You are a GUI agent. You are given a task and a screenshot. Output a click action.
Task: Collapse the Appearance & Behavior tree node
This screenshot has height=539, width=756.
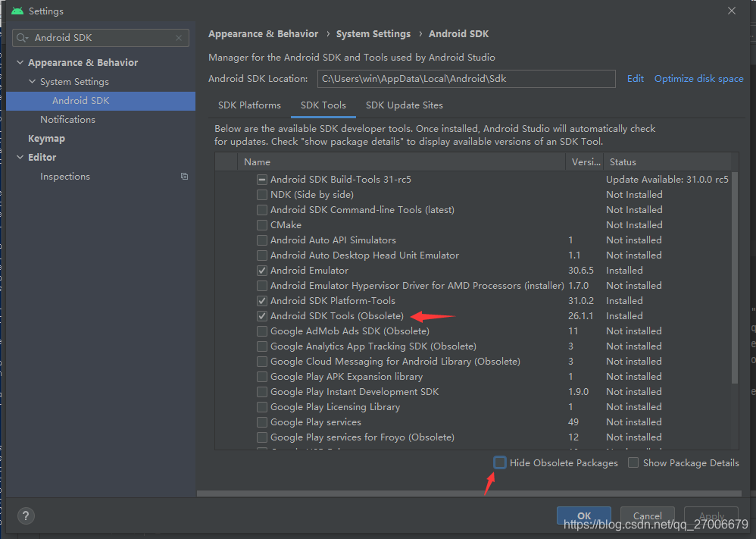20,62
